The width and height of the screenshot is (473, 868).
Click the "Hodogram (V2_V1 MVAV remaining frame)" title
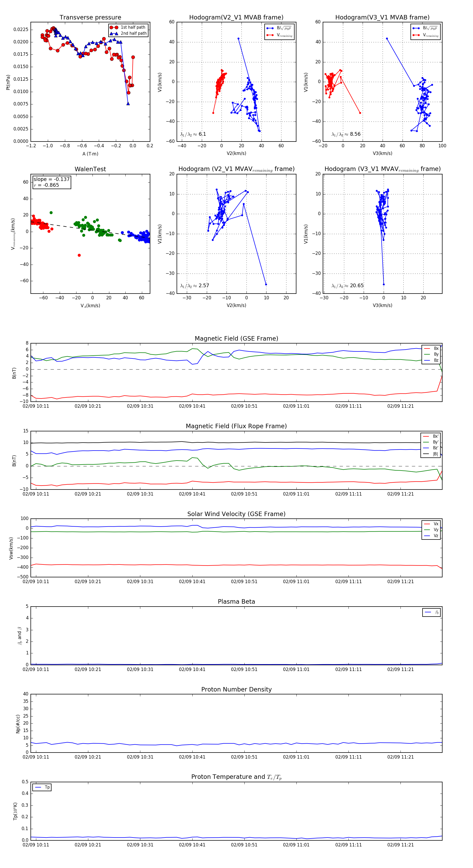tap(236, 169)
